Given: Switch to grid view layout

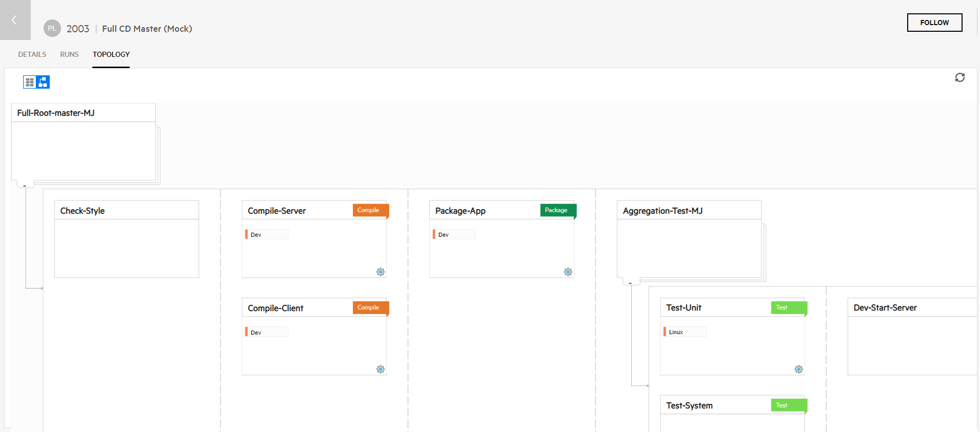Looking at the screenshot, I should 30,82.
